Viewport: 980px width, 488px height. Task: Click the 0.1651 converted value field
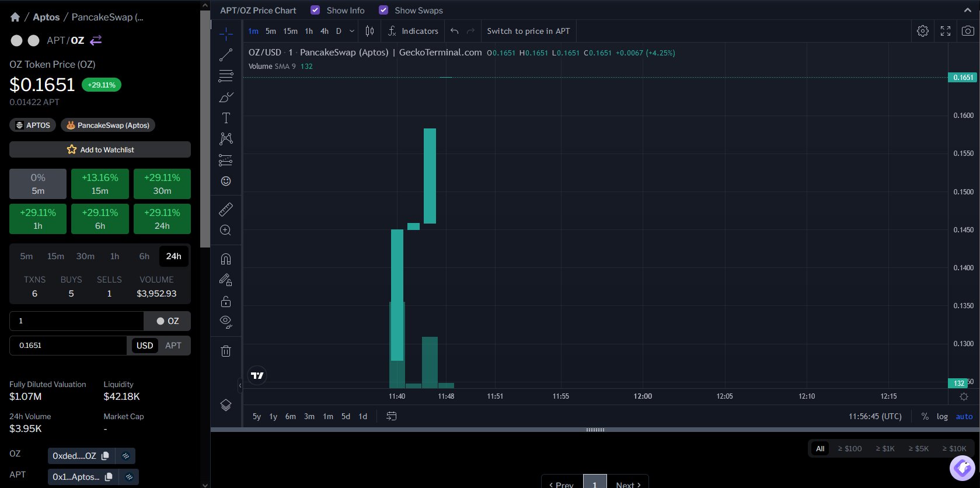pyautogui.click(x=68, y=346)
